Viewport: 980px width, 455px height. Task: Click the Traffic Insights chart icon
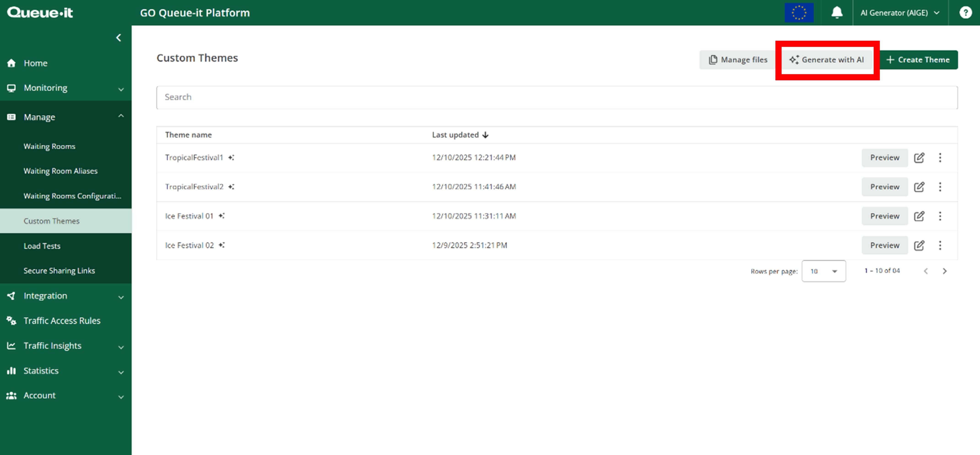(x=11, y=345)
